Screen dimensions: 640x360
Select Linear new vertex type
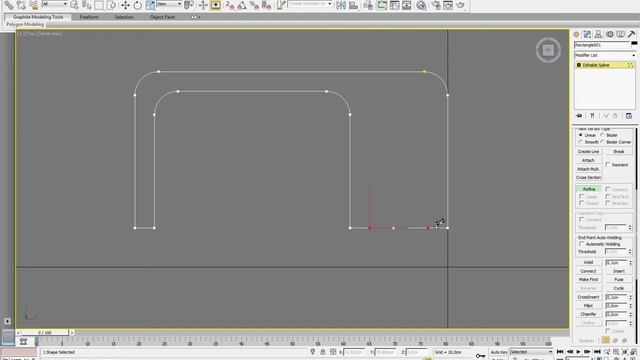pos(580,135)
